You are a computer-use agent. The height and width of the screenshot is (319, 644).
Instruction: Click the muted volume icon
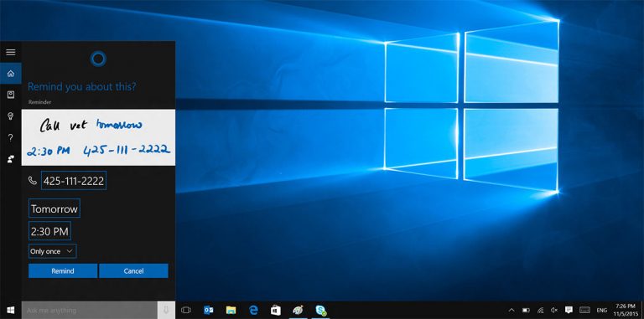point(554,310)
